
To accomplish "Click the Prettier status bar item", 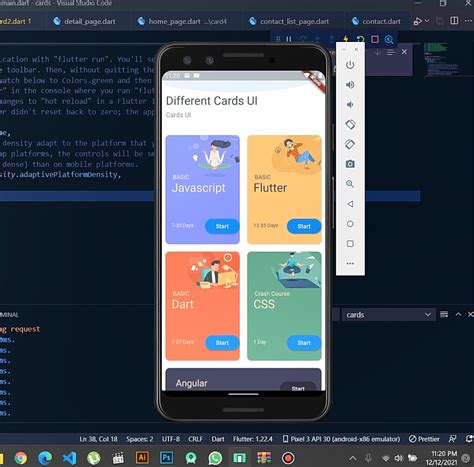I will [424, 439].
